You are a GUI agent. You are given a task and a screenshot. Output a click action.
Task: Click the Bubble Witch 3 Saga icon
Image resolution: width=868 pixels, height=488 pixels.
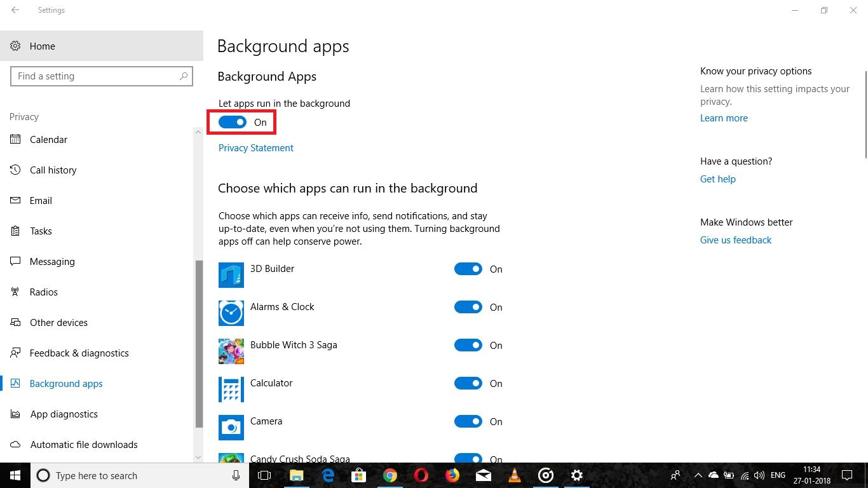point(231,351)
